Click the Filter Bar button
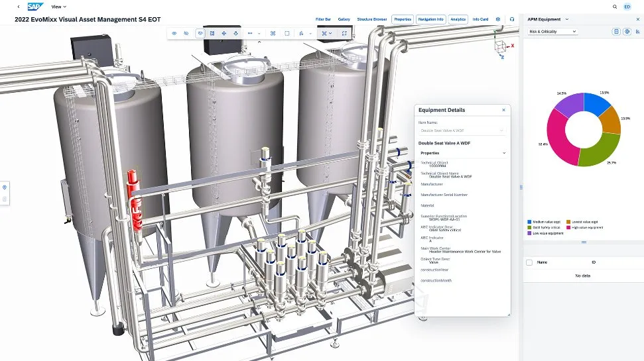This screenshot has height=361, width=644. [x=324, y=19]
